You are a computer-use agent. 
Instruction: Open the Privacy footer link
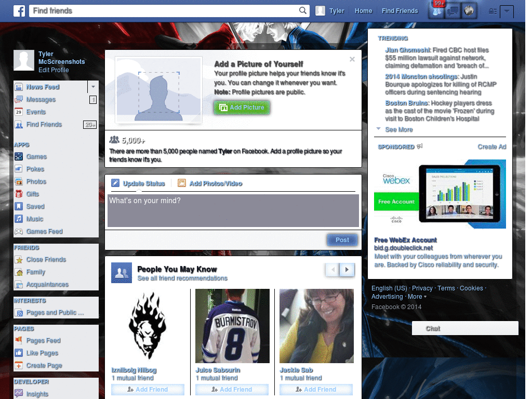(x=422, y=288)
